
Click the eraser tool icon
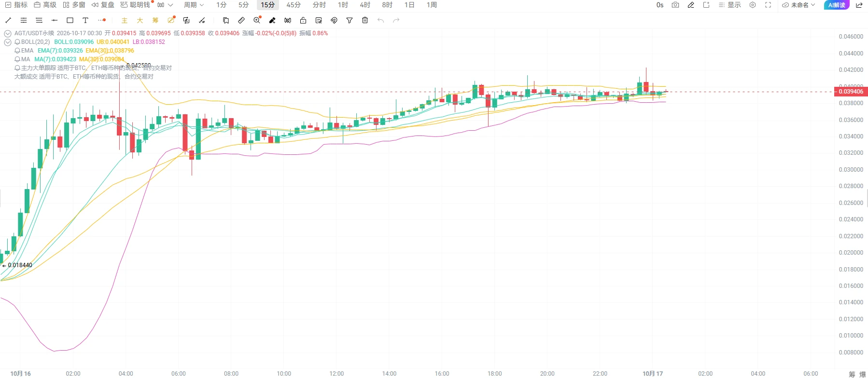[x=272, y=20]
